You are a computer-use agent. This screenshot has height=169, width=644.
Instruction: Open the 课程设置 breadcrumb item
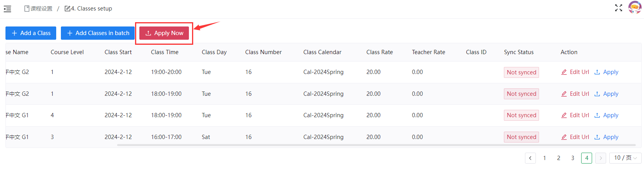38,9
